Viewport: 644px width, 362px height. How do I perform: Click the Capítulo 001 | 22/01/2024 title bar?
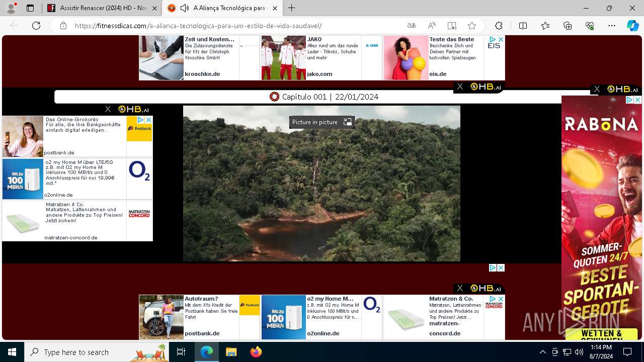click(x=324, y=97)
